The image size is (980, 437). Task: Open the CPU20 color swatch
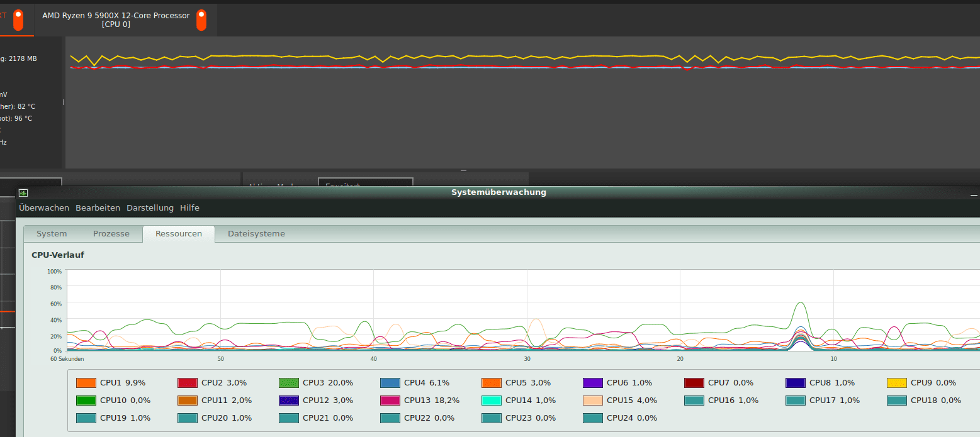pos(188,418)
